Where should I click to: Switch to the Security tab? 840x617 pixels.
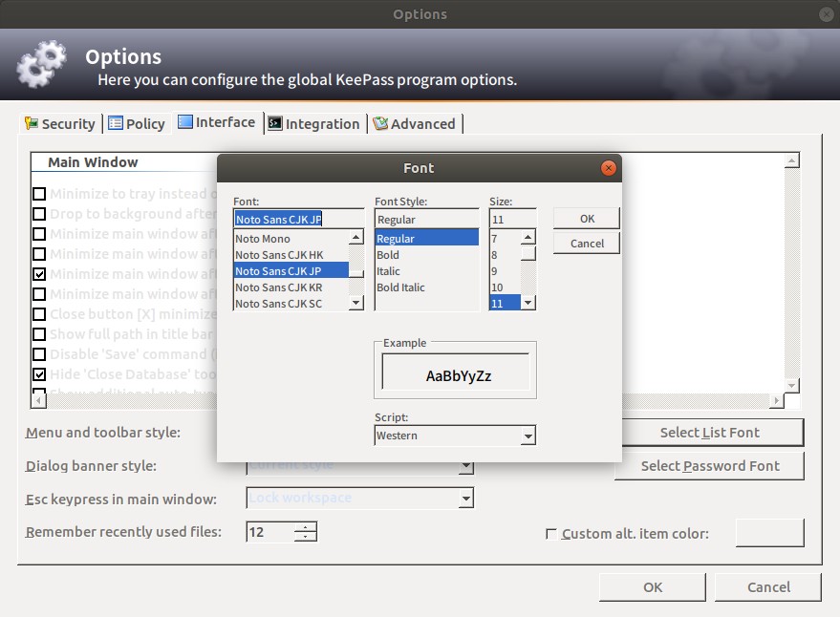tap(60, 124)
